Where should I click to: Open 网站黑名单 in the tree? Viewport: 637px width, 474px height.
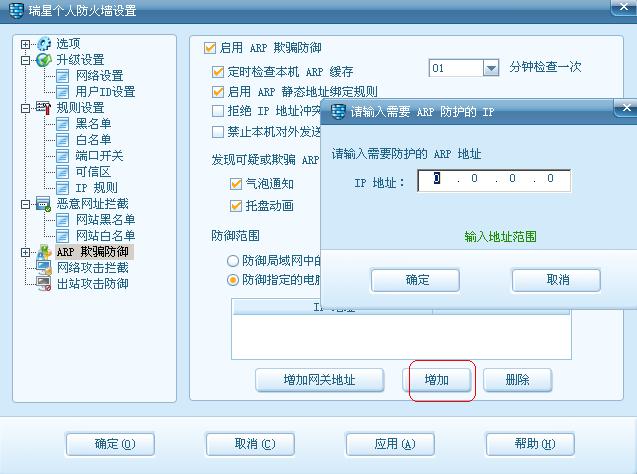(106, 220)
